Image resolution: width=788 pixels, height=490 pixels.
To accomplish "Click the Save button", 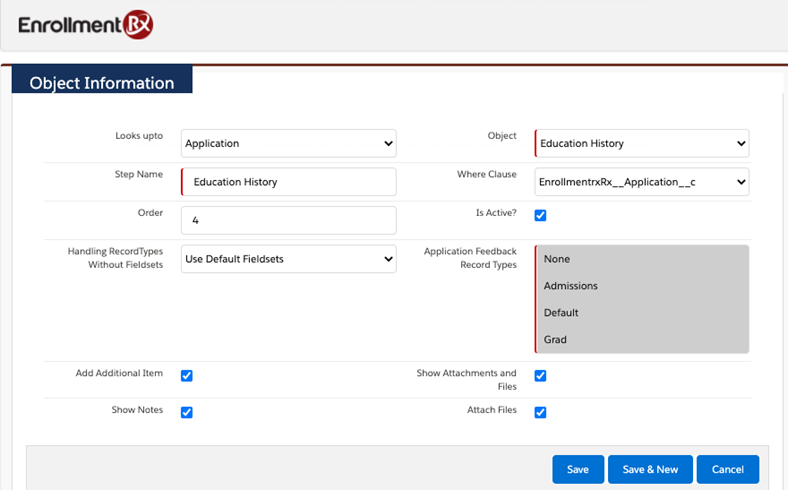I will [x=577, y=469].
